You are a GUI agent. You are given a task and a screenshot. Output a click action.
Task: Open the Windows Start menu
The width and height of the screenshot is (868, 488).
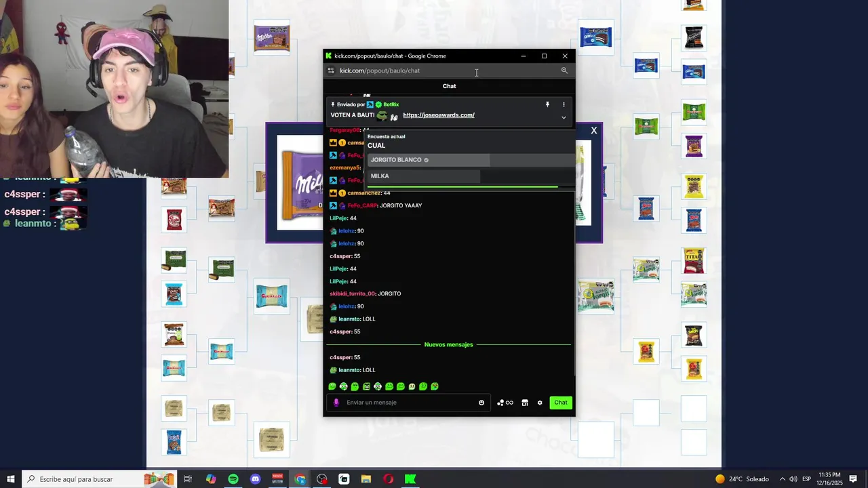point(11,479)
